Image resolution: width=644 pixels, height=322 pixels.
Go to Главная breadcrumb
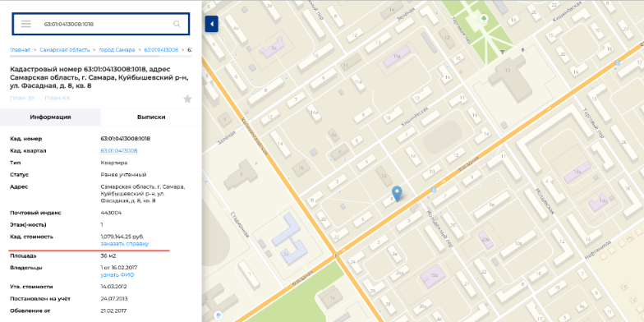pos(20,49)
